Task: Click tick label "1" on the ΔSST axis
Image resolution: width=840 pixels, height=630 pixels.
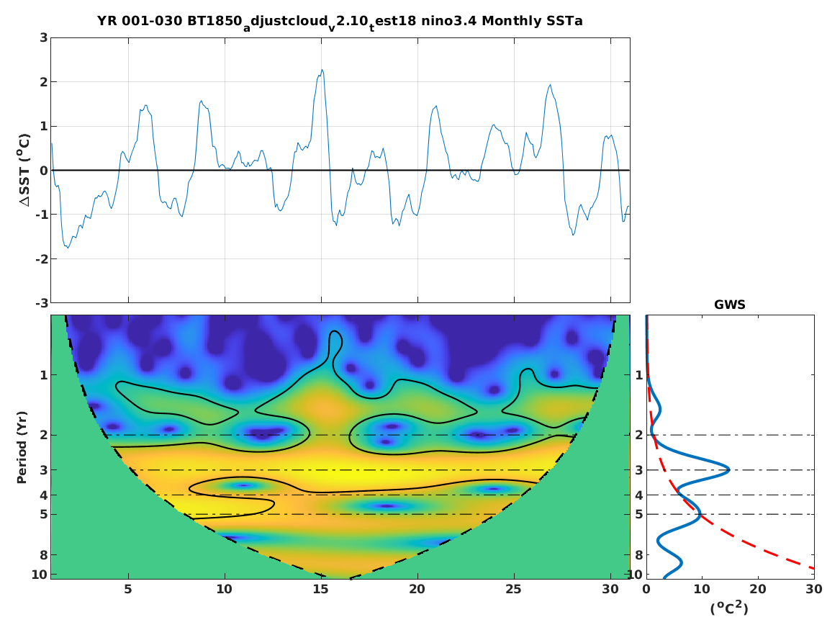Action: pyautogui.click(x=43, y=127)
